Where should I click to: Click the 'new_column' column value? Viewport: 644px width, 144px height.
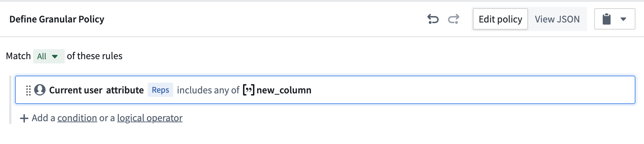(284, 90)
